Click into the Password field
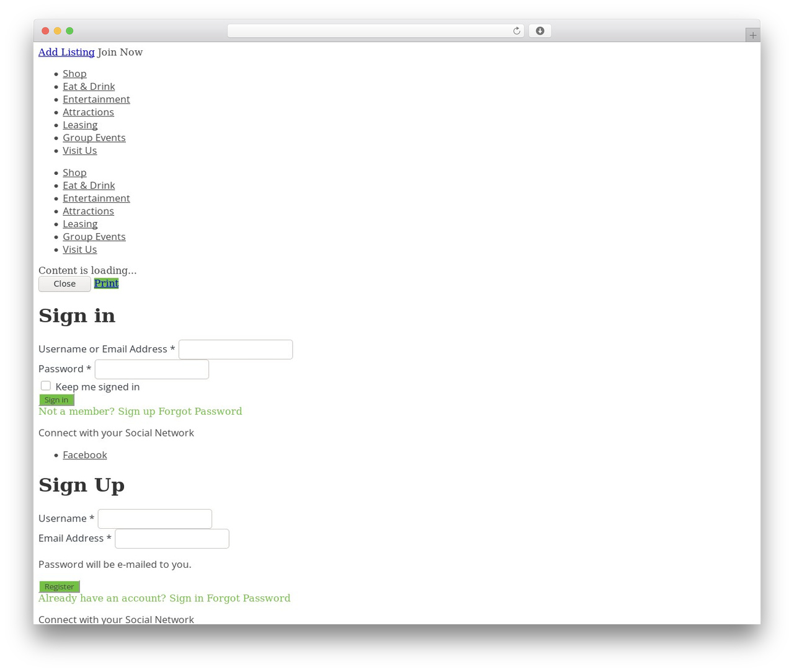 (x=152, y=369)
